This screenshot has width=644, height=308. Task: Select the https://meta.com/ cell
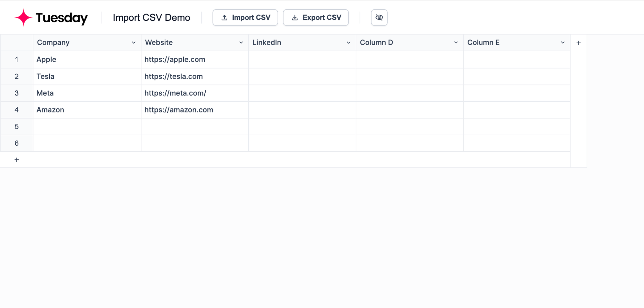195,93
